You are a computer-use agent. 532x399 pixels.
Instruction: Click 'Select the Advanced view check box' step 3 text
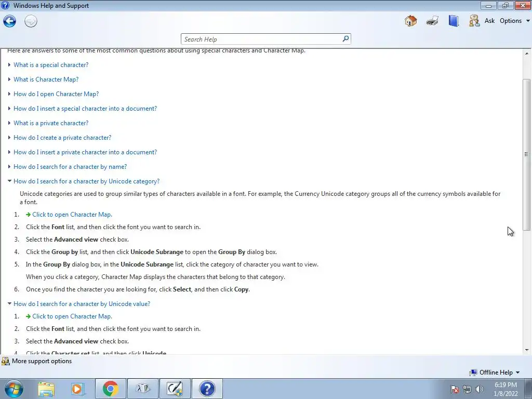pyautogui.click(x=77, y=240)
